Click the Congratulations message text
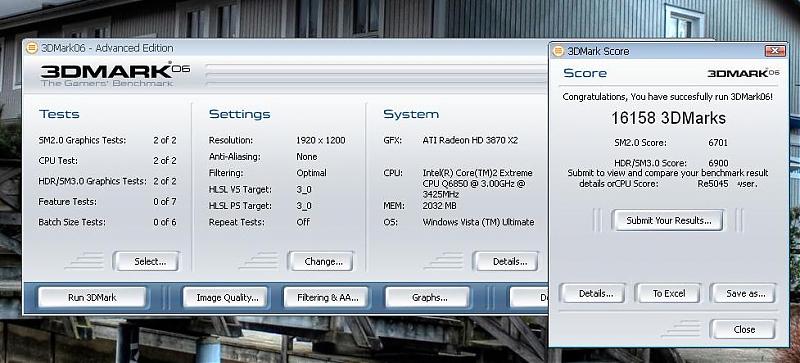 tap(668, 96)
